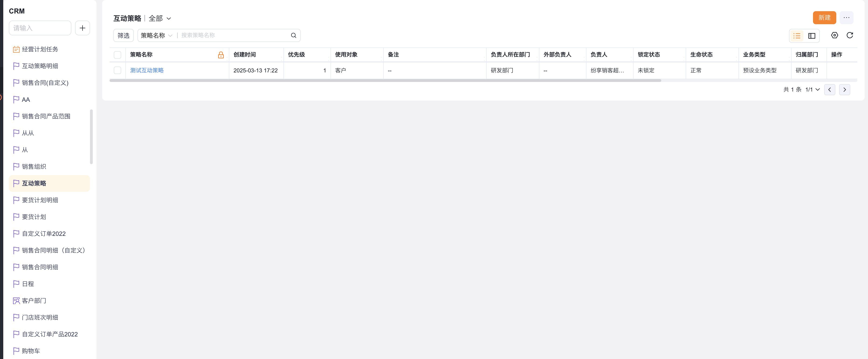Click flag icon of 互动策略明细
The width and height of the screenshot is (868, 359).
[x=16, y=66]
